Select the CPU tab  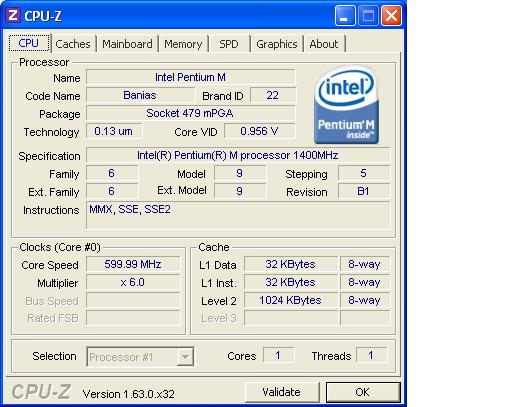29,43
